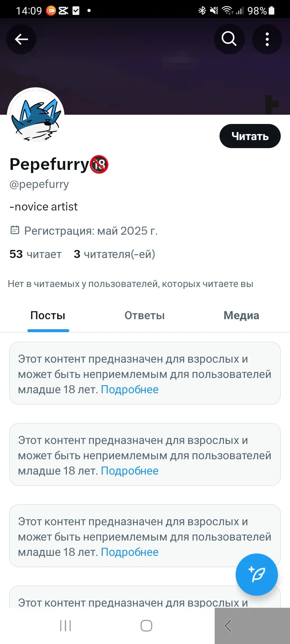Open the 53 читает following list
This screenshot has width=290, height=644.
pyautogui.click(x=35, y=254)
